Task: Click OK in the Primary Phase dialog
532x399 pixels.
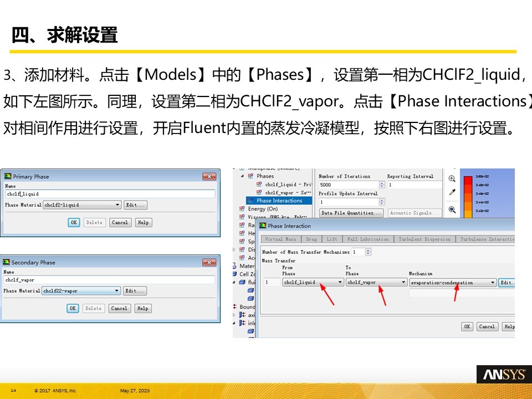Action: click(x=74, y=223)
